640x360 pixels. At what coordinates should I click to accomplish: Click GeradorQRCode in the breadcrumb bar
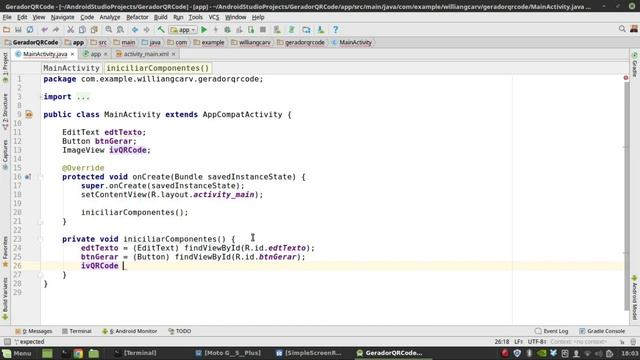pyautogui.click(x=31, y=42)
